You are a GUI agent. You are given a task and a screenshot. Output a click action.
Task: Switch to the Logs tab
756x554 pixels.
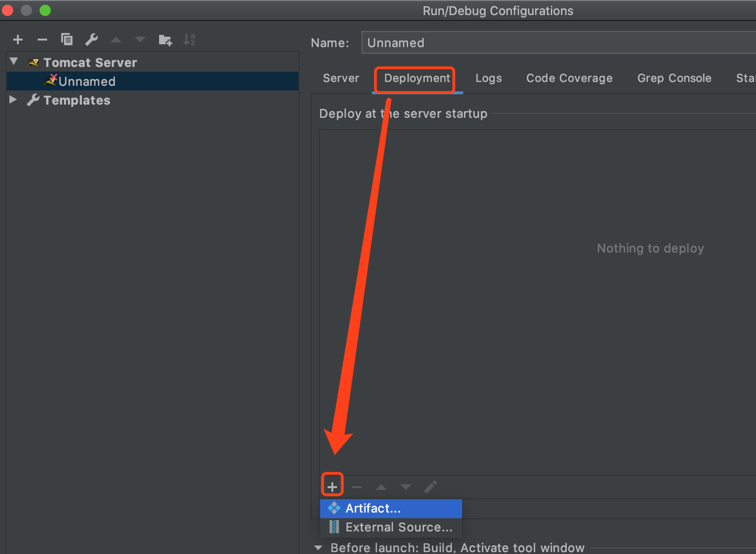pos(489,78)
